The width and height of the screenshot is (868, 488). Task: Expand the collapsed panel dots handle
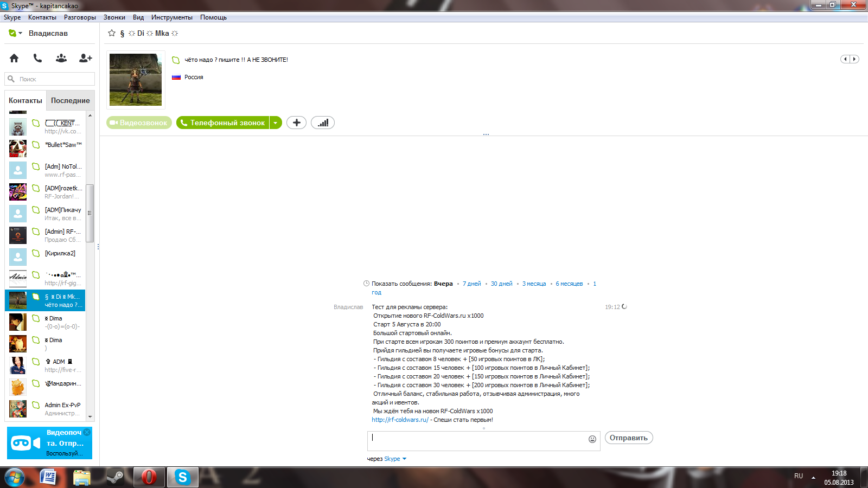pos(486,134)
